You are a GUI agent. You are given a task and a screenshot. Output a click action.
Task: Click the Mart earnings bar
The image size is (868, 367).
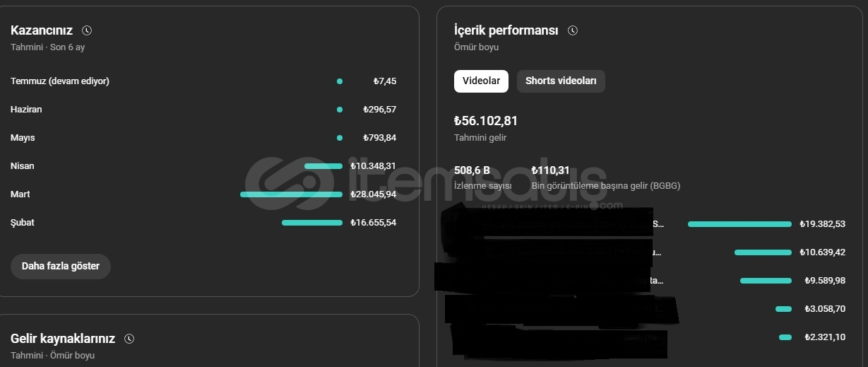point(291,194)
